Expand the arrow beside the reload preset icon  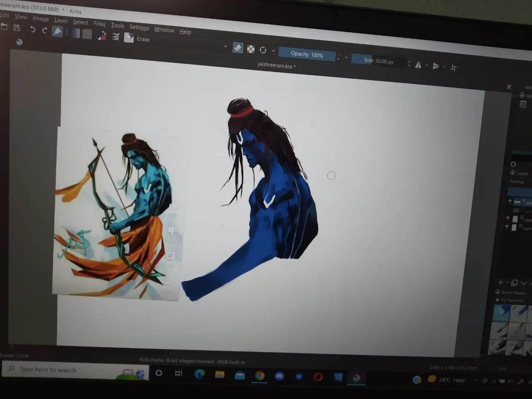pos(273,51)
